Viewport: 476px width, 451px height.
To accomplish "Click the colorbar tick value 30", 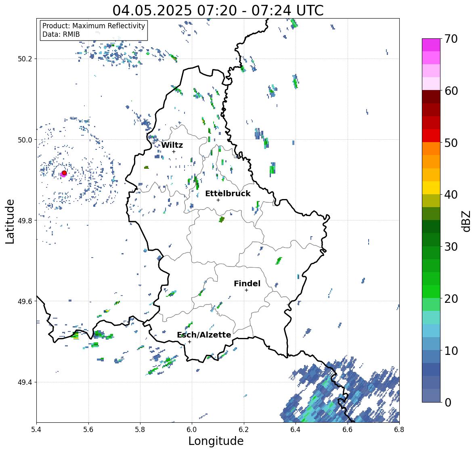I will 451,247.
